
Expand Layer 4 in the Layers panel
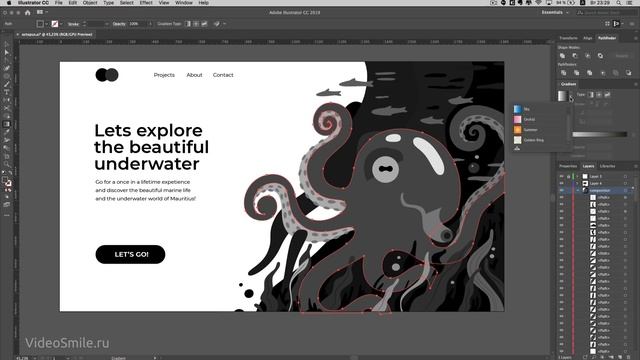[578, 183]
